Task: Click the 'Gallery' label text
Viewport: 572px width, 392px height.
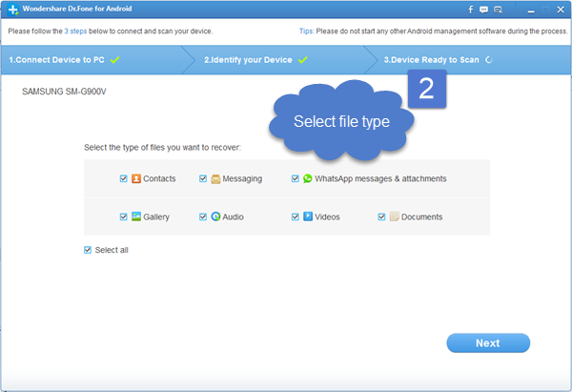Action: click(156, 217)
